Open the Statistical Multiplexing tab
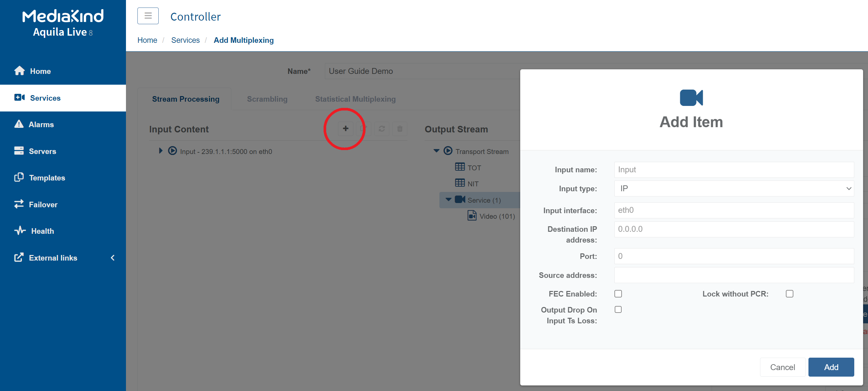868x391 pixels. point(355,99)
